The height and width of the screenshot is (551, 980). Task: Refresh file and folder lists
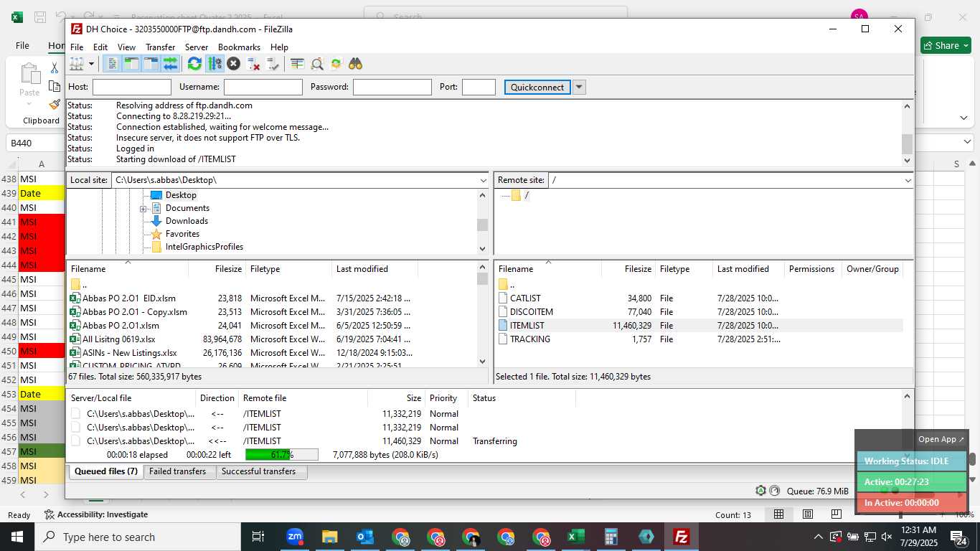coord(194,64)
